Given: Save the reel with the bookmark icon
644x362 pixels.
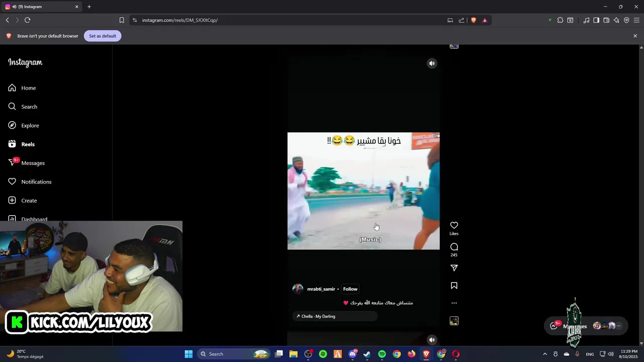Looking at the screenshot, I should pos(454,286).
